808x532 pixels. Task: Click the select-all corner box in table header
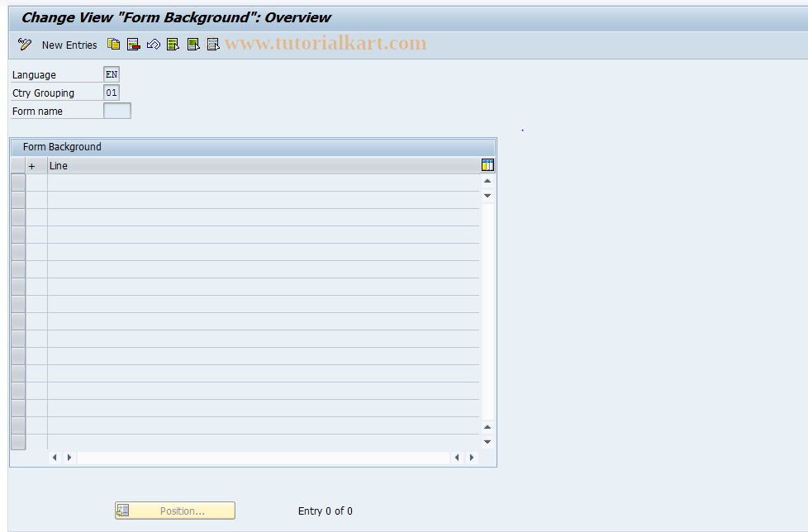(18, 166)
